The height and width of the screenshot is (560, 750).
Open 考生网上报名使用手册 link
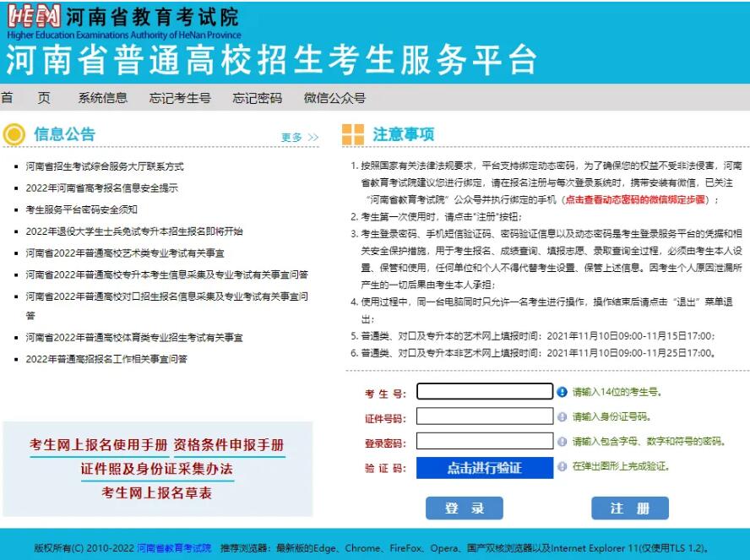[x=99, y=445]
